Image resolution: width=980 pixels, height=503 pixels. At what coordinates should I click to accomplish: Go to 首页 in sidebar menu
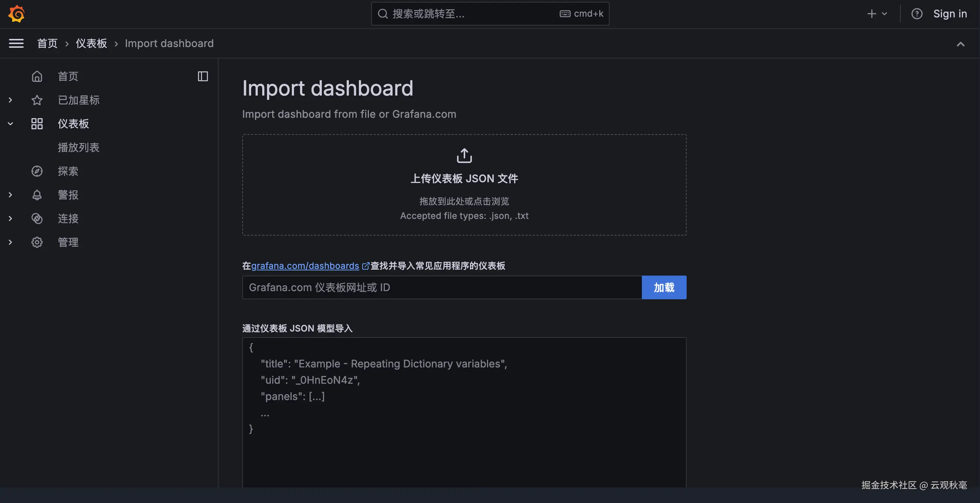coord(68,76)
